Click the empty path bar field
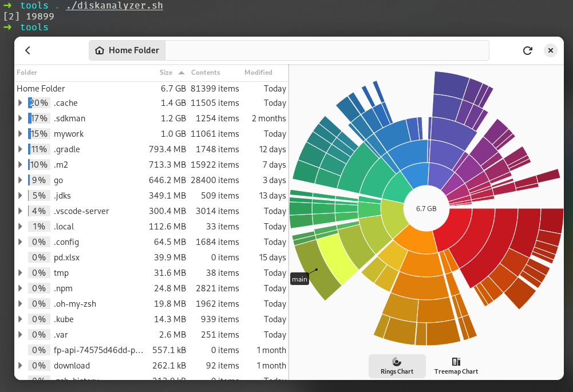The width and height of the screenshot is (573, 392). pos(327,50)
